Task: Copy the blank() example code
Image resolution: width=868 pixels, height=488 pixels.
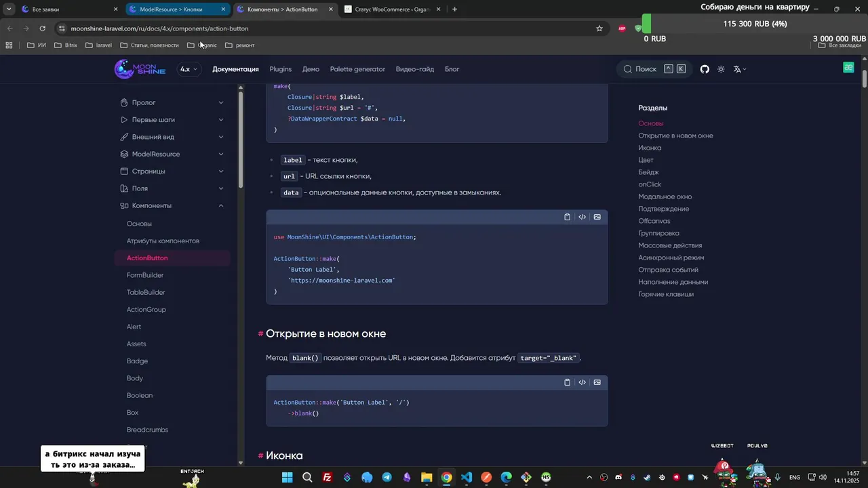Action: coord(568,382)
